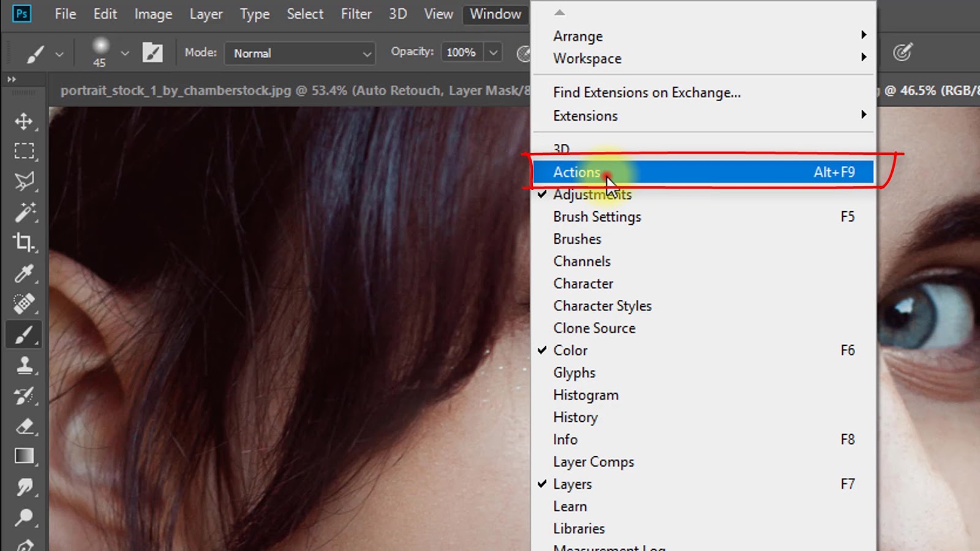
Task: Show the Brush Settings panel from Window menu
Action: 703,217
